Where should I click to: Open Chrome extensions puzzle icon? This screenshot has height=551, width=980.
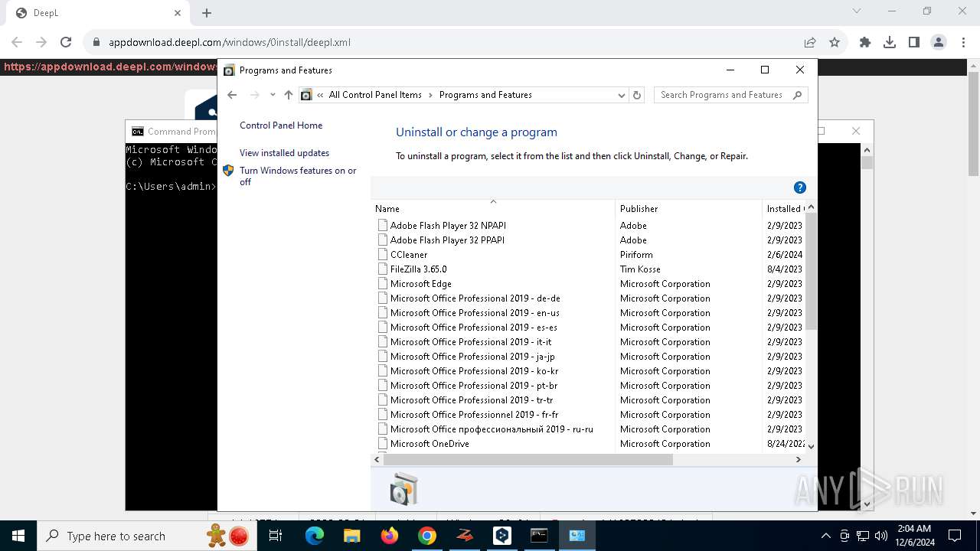[x=865, y=43]
